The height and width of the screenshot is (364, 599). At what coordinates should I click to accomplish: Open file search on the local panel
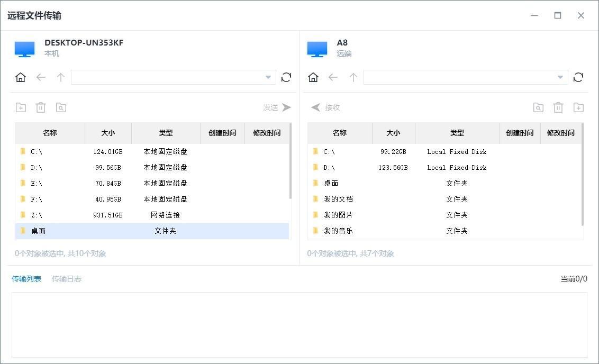coord(61,107)
